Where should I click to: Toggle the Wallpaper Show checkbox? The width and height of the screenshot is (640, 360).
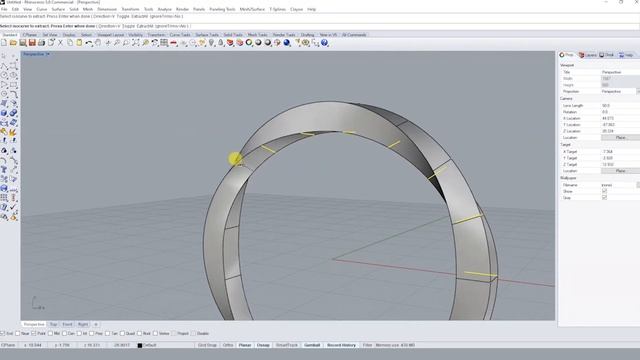pyautogui.click(x=604, y=191)
